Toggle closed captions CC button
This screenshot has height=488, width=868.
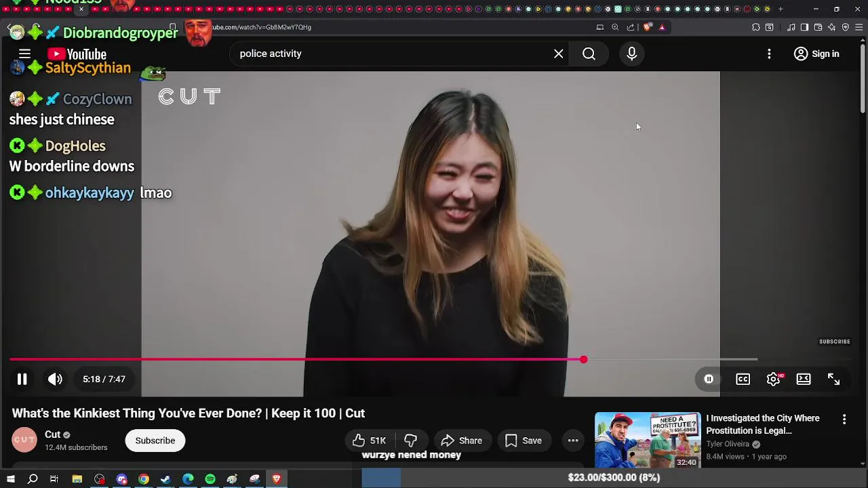click(743, 379)
